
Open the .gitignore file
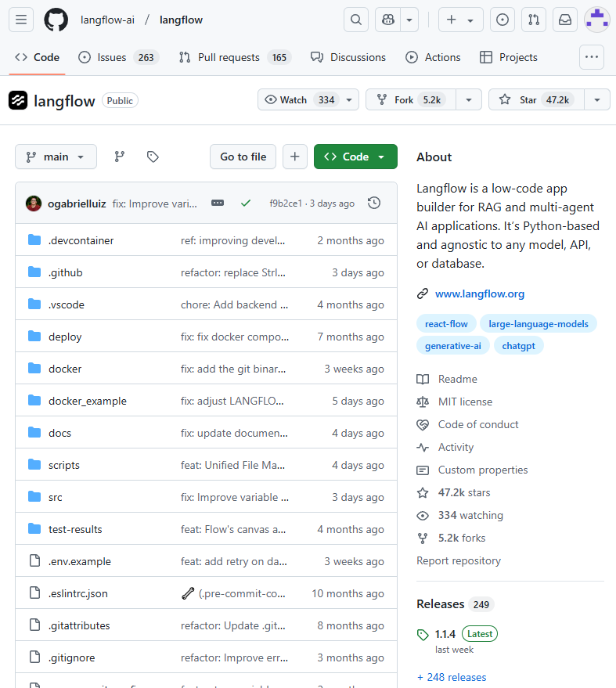pos(71,657)
